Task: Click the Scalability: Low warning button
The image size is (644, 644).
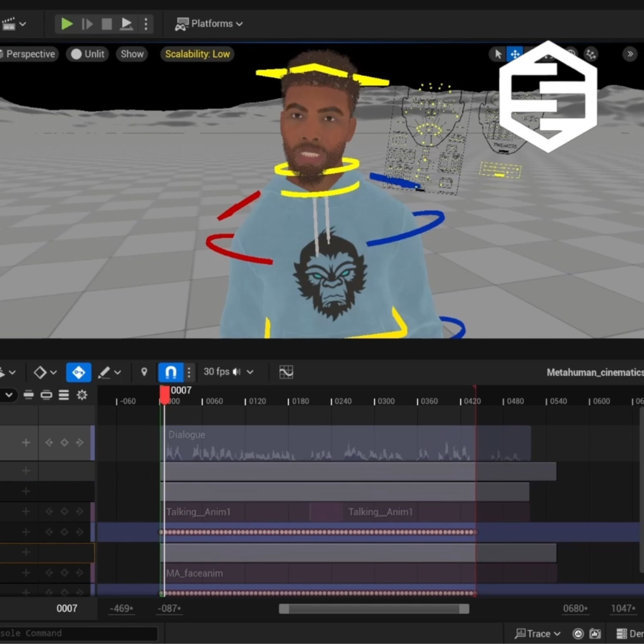Action: (197, 54)
